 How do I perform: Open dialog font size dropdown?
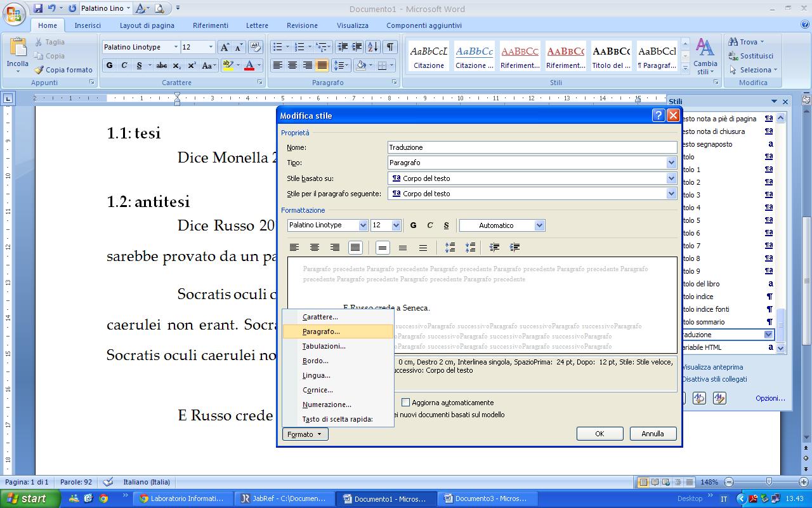click(396, 225)
